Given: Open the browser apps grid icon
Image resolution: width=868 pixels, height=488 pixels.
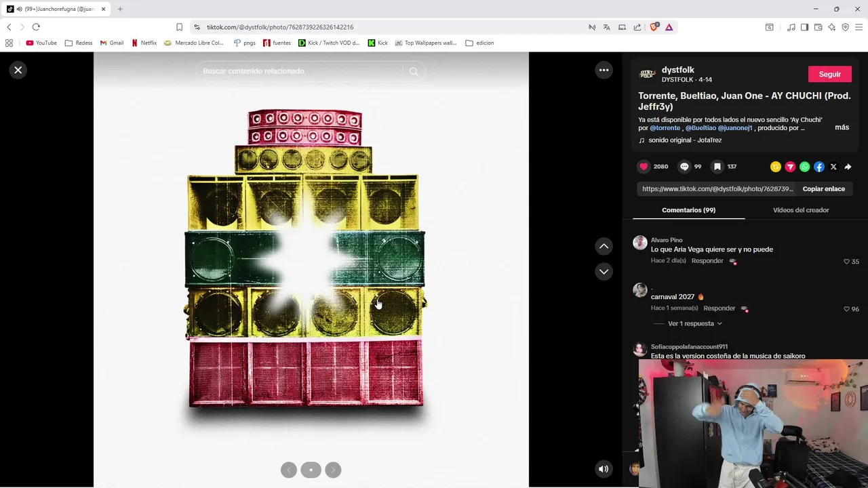Looking at the screenshot, I should [9, 43].
